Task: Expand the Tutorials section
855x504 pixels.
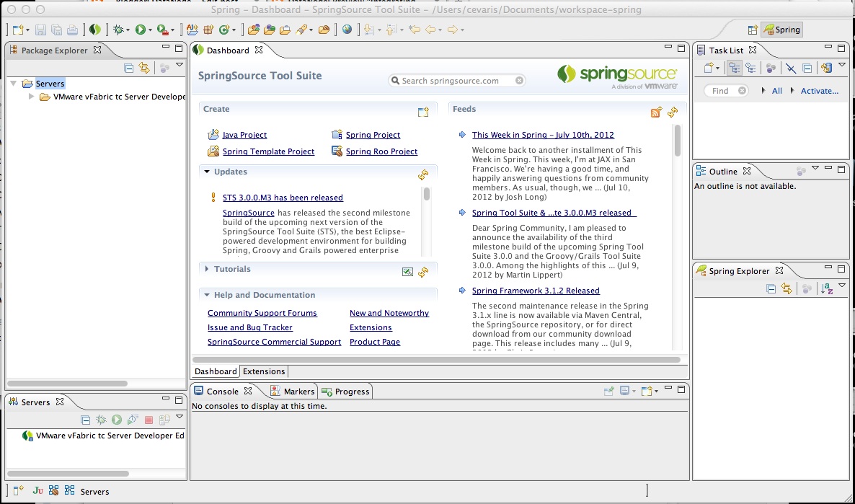Action: pos(207,269)
